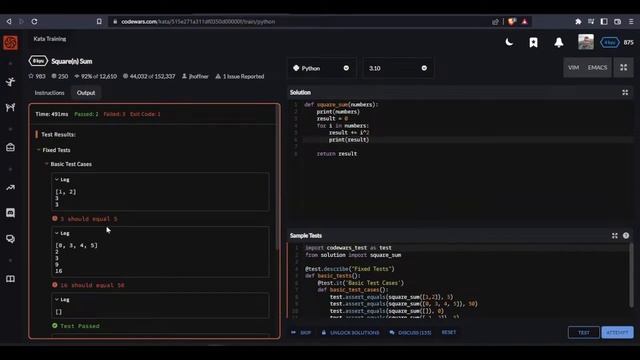This screenshot has height=360, width=640.
Task: Open the red belt sidebar icon
Action: pos(10,147)
